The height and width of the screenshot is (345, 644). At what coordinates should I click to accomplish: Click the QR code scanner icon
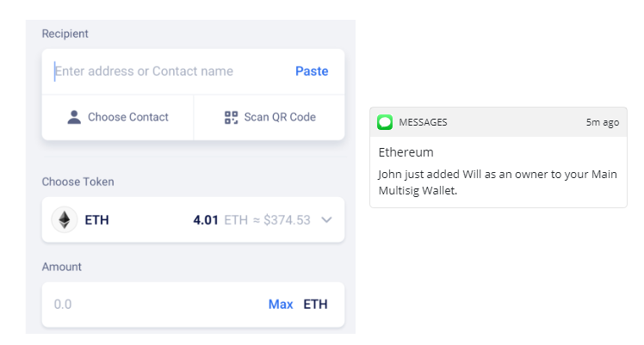pos(231,117)
